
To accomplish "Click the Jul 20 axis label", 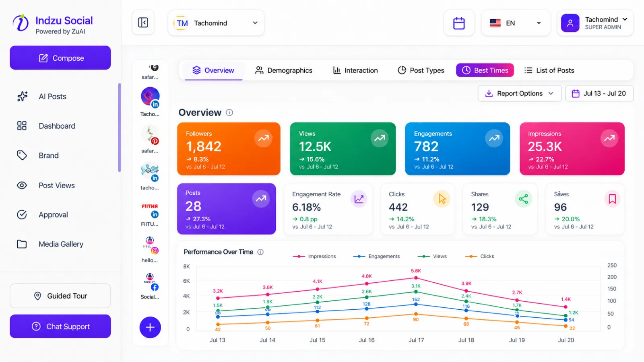I will point(566,340).
